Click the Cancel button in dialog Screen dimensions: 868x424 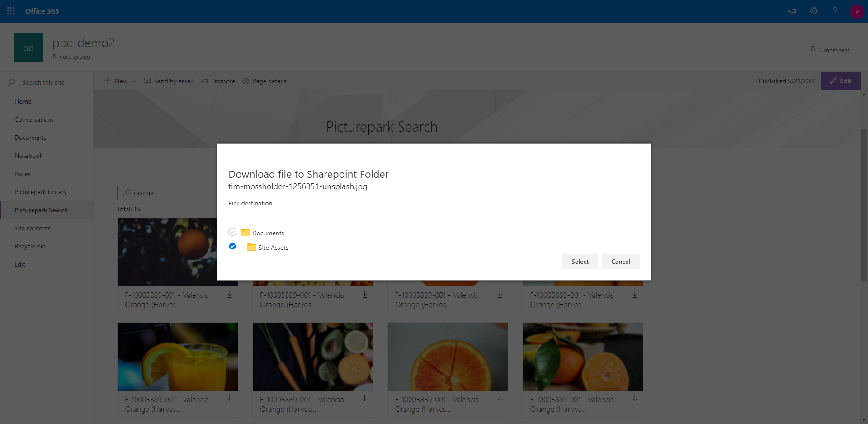pyautogui.click(x=621, y=262)
